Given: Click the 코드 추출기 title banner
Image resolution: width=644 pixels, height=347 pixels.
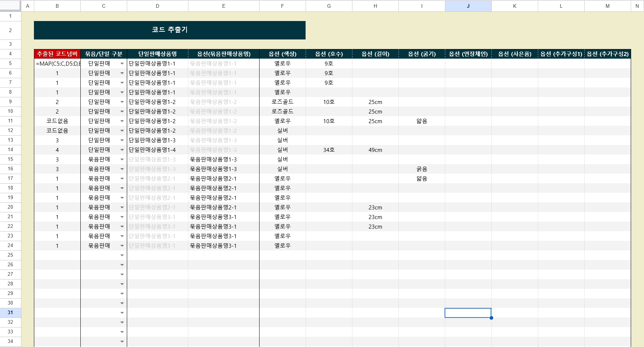Looking at the screenshot, I should coord(170,30).
